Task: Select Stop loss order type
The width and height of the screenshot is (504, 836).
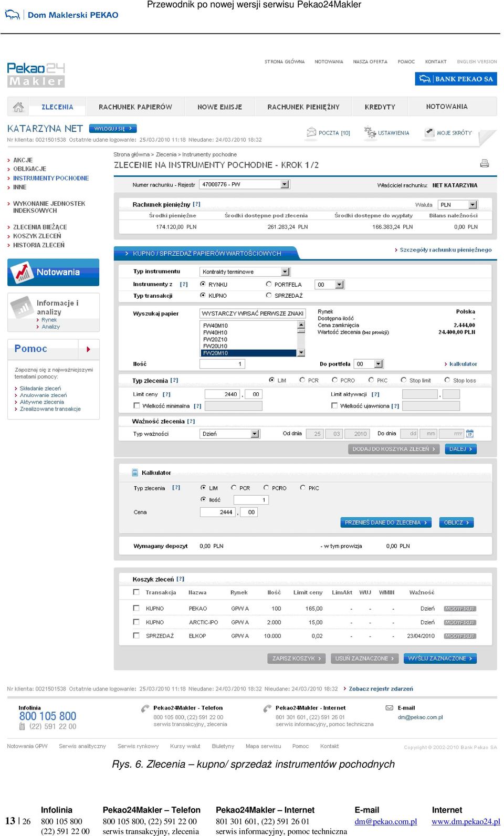Action: (x=447, y=380)
